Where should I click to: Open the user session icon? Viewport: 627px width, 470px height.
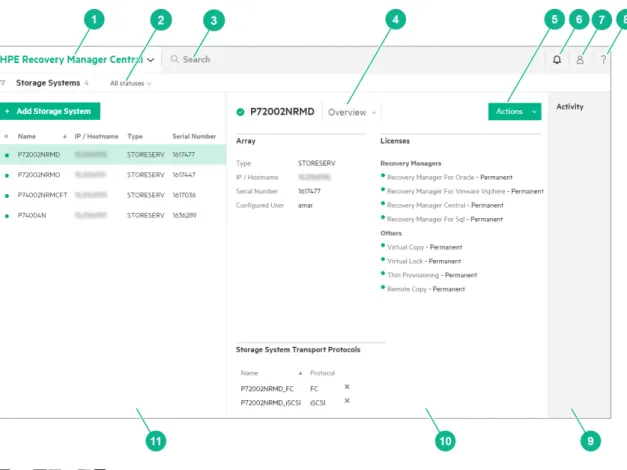[x=580, y=60]
